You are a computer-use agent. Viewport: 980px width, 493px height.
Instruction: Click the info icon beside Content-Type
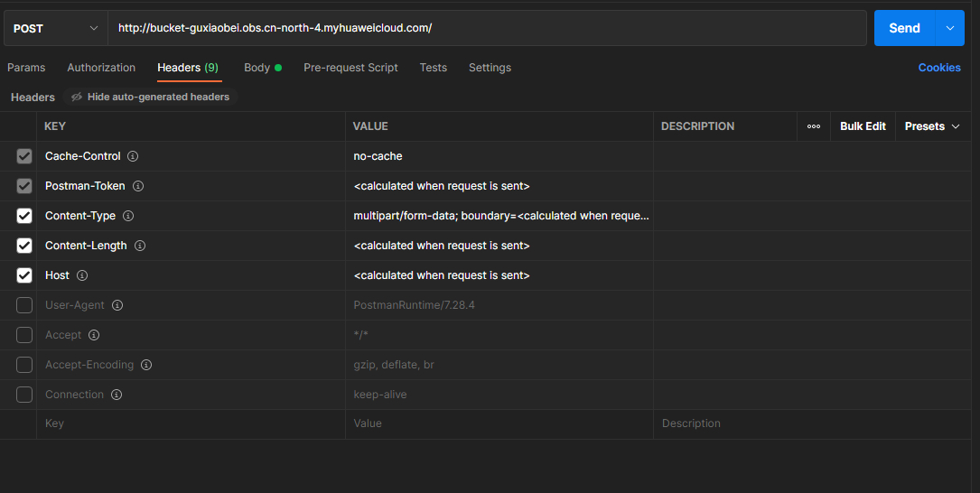(128, 216)
